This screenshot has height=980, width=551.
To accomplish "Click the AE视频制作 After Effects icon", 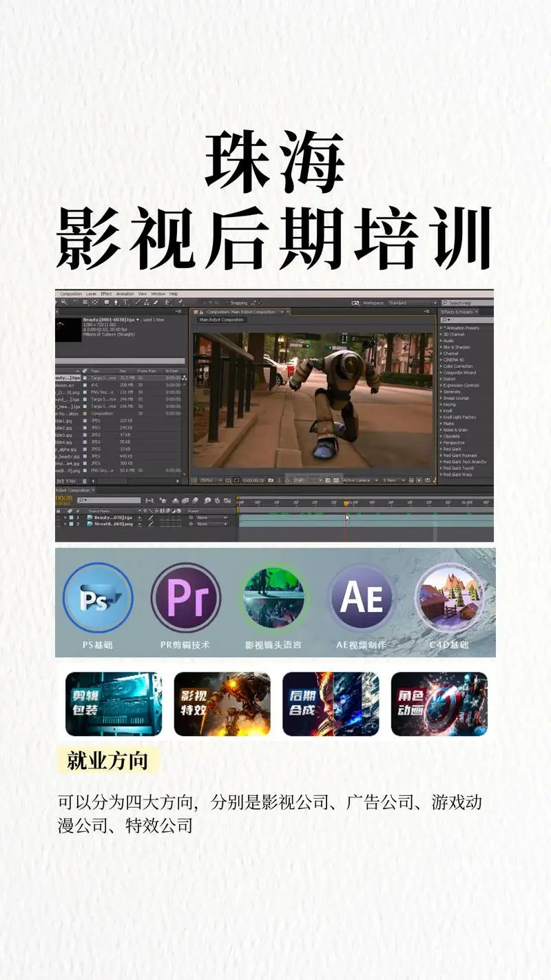I will [x=361, y=597].
